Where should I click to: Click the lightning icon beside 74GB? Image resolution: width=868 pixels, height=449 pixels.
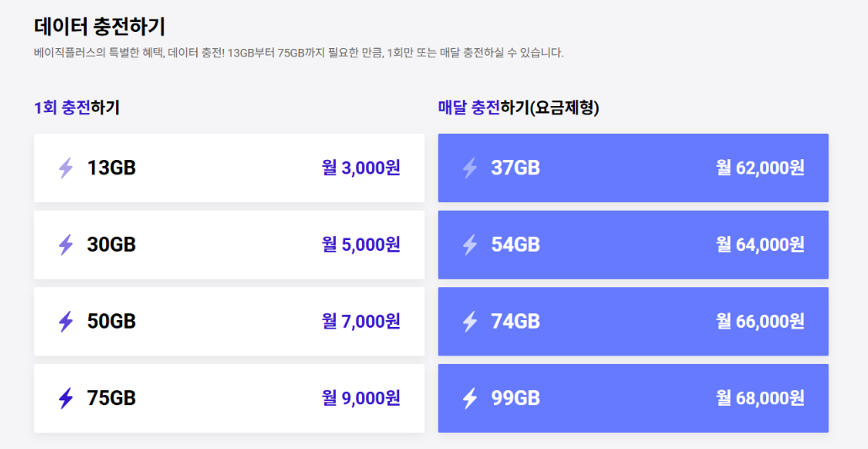coord(470,322)
